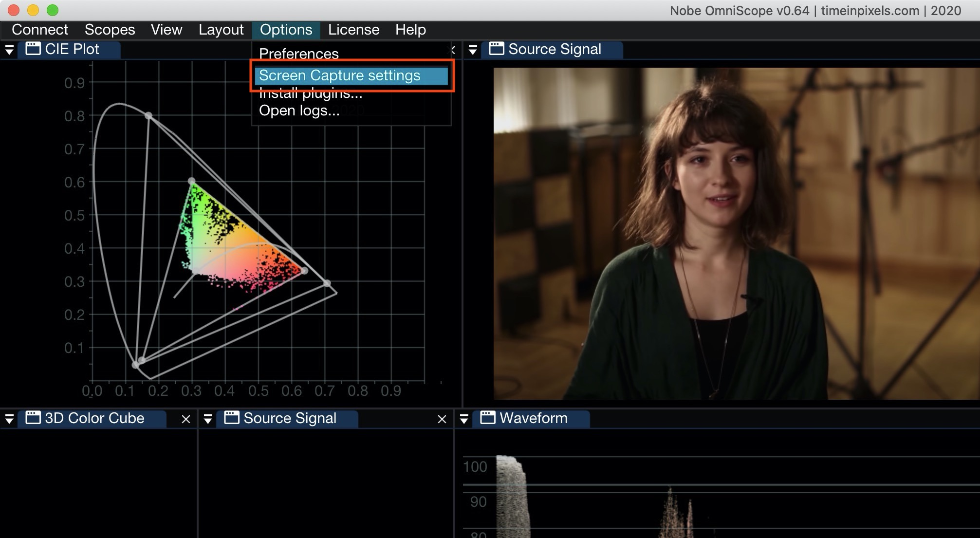Expand Waveform panel dropdown arrow
Viewport: 980px width, 538px height.
(x=464, y=419)
